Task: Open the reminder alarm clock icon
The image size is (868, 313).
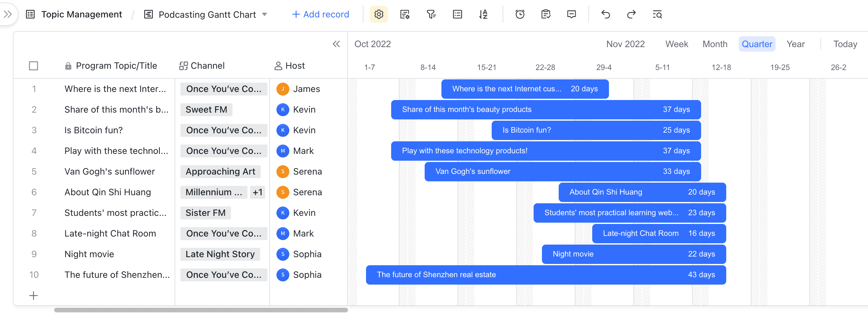Action: (520, 14)
